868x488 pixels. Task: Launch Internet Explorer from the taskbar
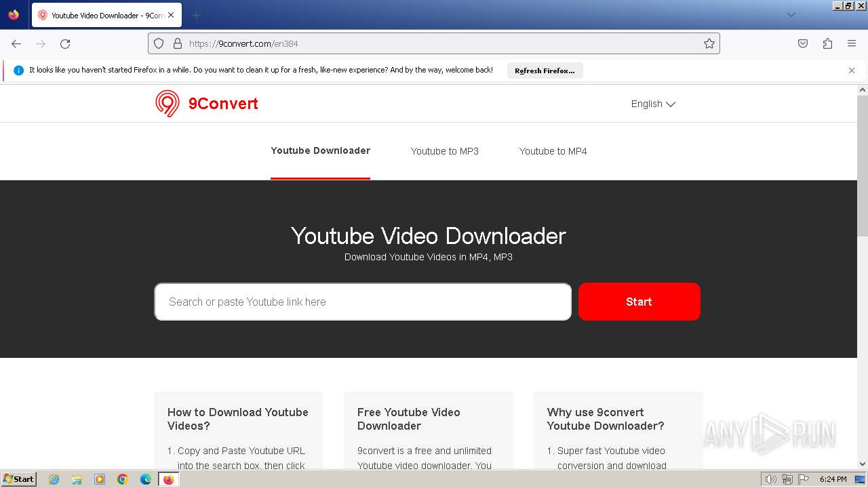[x=54, y=479]
